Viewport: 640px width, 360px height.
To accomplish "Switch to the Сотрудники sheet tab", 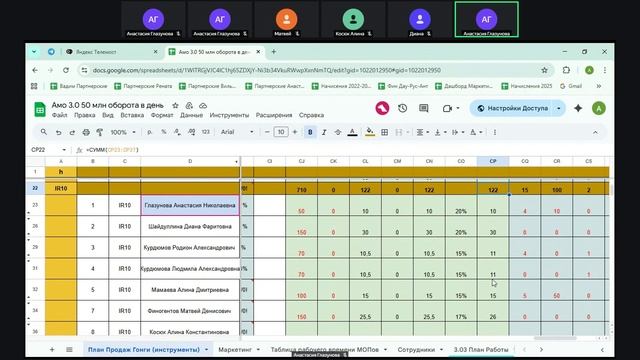I will [420, 350].
